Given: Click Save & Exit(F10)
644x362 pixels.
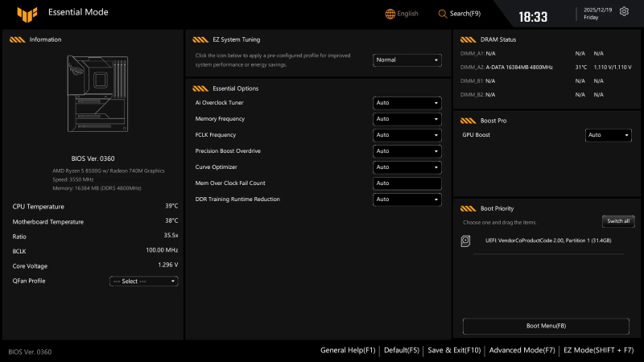Looking at the screenshot, I should [x=454, y=351].
